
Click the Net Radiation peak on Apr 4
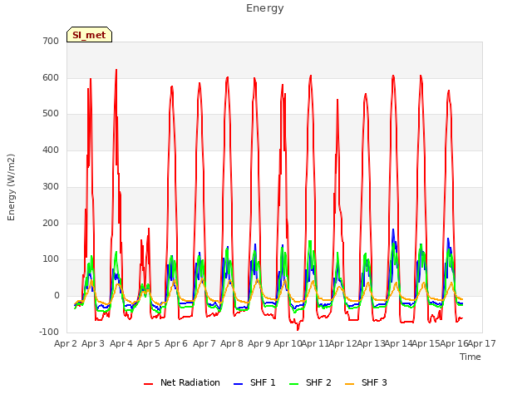116,70
